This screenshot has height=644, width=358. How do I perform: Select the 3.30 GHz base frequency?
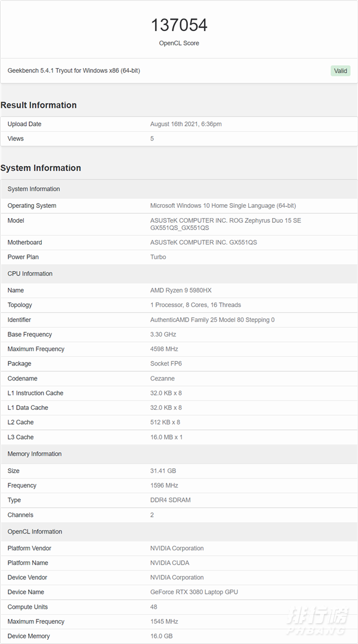point(164,335)
